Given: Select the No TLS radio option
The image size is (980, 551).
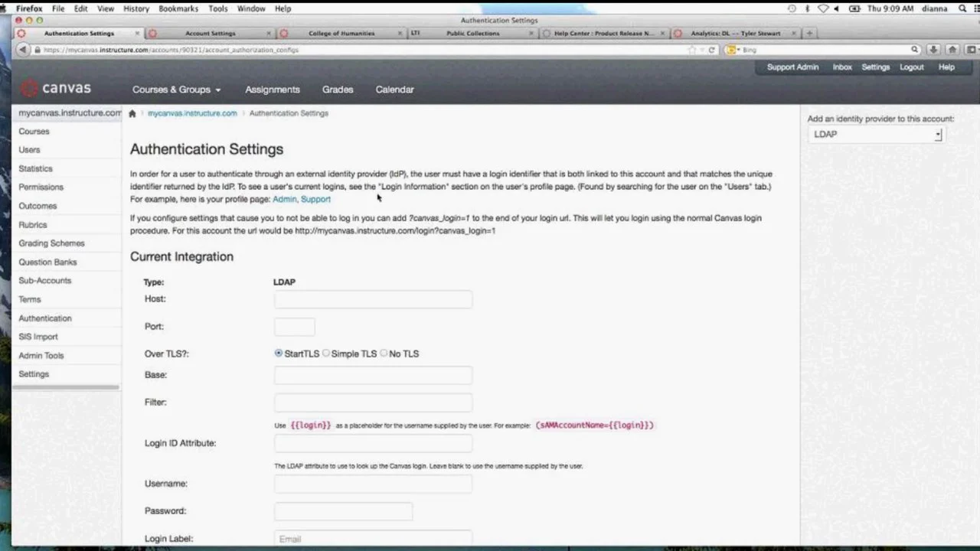Looking at the screenshot, I should tap(384, 354).
